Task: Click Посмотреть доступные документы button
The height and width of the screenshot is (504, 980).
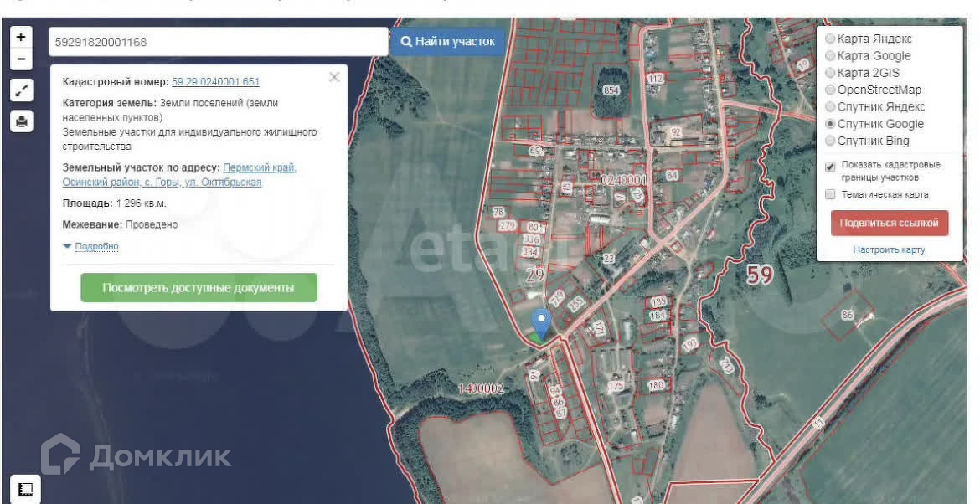Action: (x=199, y=287)
